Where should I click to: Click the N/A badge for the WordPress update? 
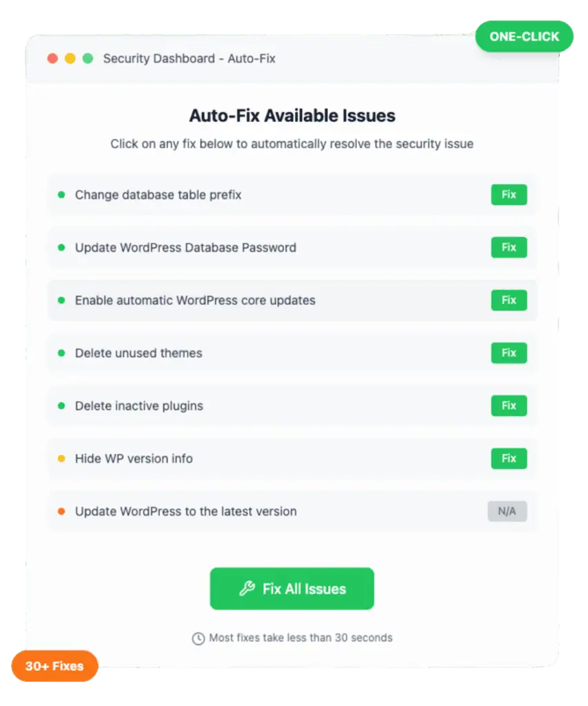pos(507,511)
